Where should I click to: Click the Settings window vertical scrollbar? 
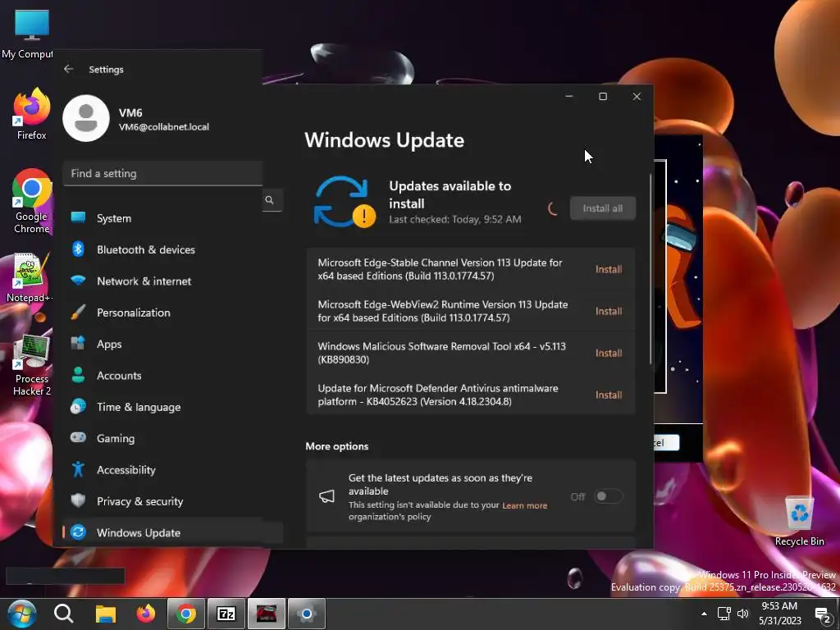coord(651,269)
